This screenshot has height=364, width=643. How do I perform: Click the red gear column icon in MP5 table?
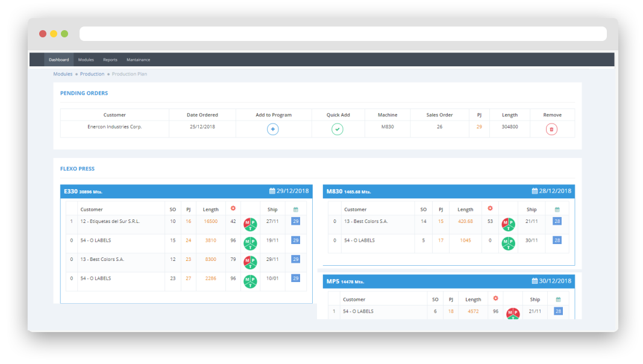pyautogui.click(x=495, y=298)
